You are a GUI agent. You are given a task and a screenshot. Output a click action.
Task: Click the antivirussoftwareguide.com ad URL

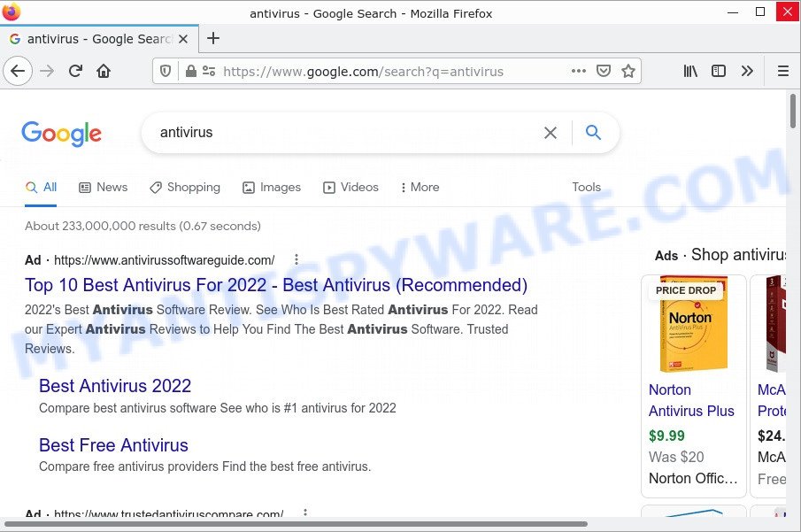coord(164,260)
